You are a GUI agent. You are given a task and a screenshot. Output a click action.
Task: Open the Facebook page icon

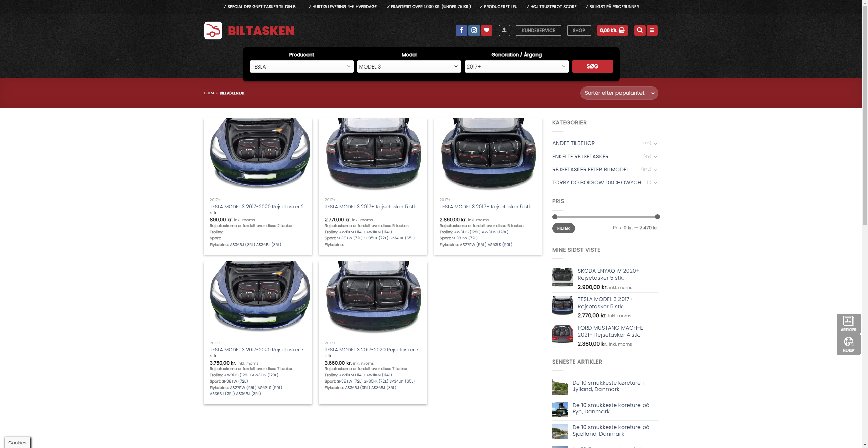[461, 31]
